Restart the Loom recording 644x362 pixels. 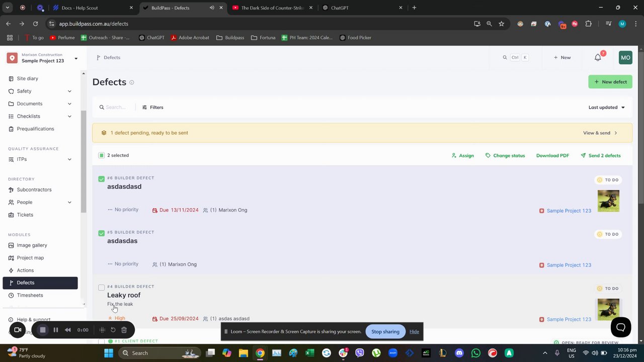113,330
